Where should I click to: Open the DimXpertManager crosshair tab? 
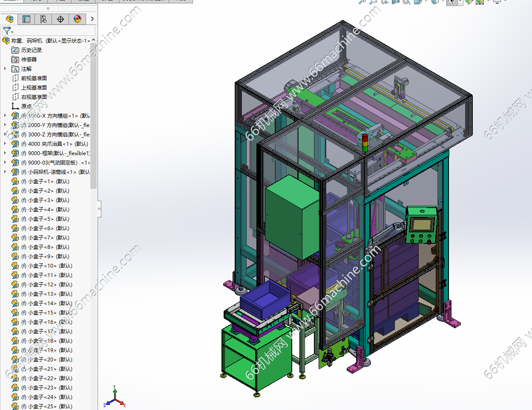tap(60, 19)
